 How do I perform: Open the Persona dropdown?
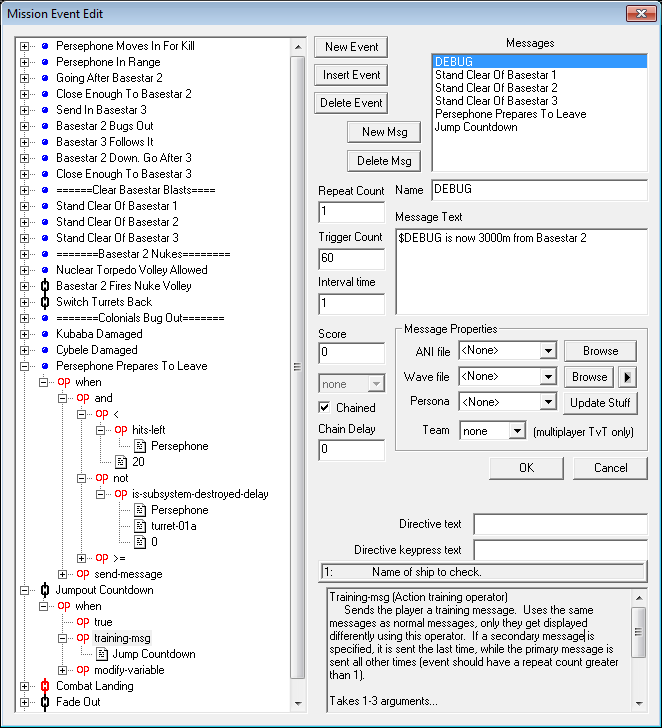(548, 402)
